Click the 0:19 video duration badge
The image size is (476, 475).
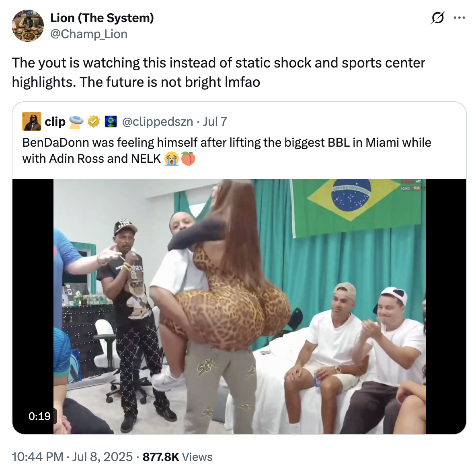click(39, 416)
